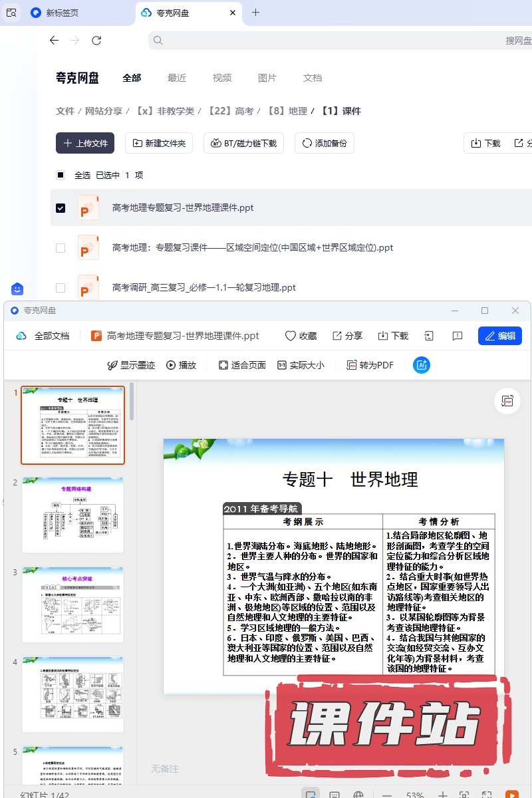
Task: Click the blue 编辑 button
Action: pos(499,336)
